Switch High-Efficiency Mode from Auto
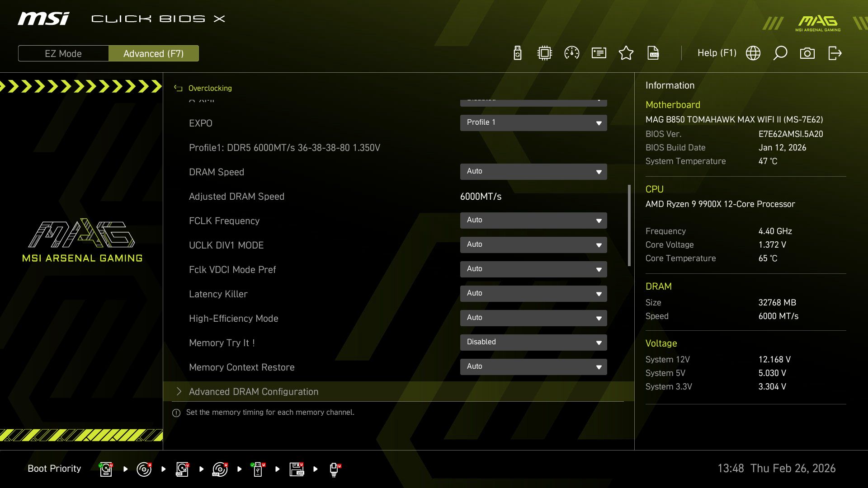Viewport: 868px width, 488px height. pos(533,318)
